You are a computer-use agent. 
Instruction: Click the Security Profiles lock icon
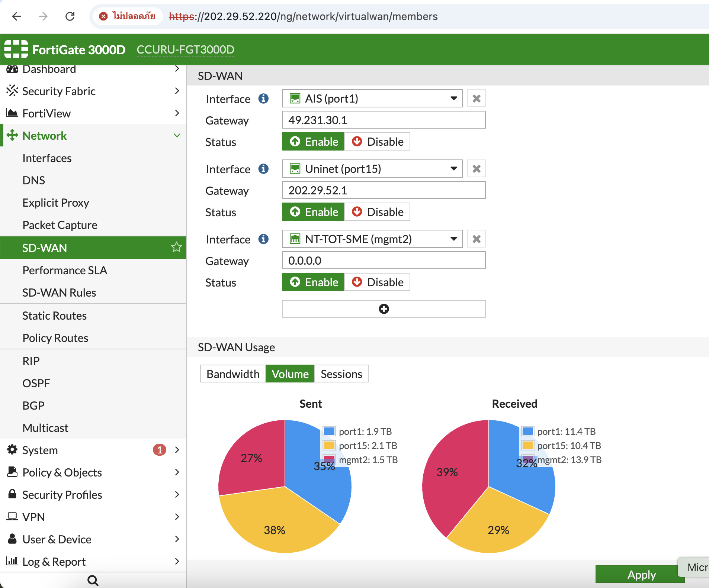tap(12, 494)
